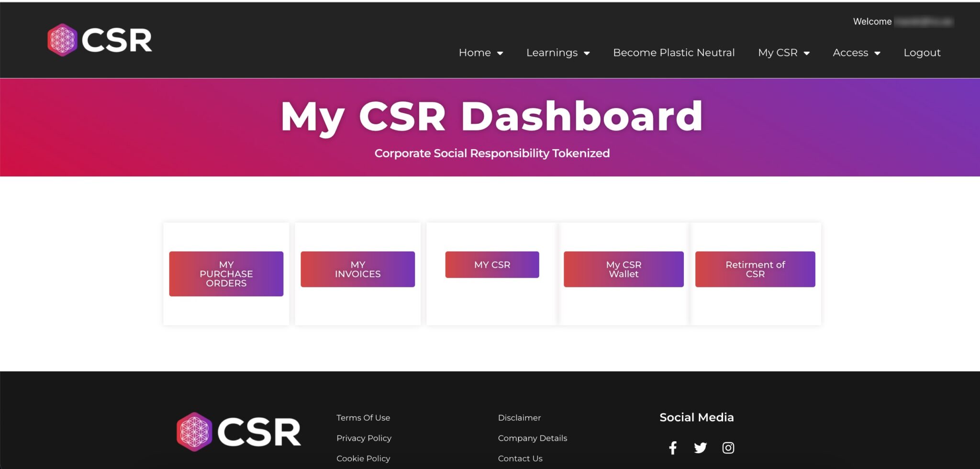
Task: Open the Cookie Policy link
Action: click(x=363, y=458)
